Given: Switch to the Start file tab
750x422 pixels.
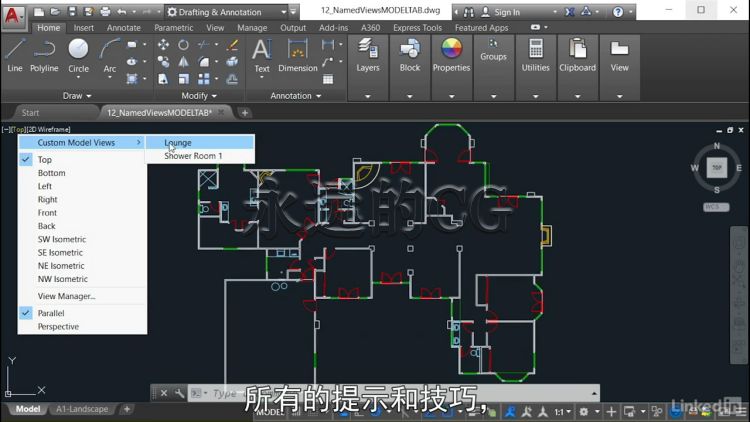Looking at the screenshot, I should coord(30,113).
